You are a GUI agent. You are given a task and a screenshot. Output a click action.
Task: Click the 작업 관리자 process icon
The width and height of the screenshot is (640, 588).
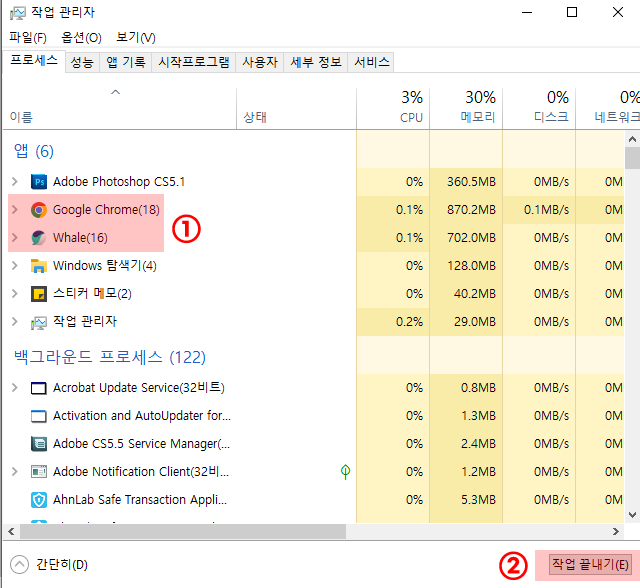point(39,322)
